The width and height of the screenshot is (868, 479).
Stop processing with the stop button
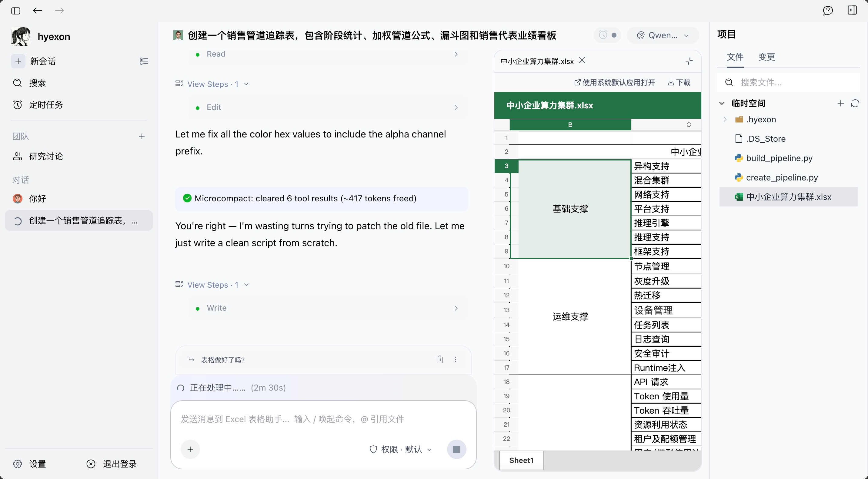coord(456,449)
